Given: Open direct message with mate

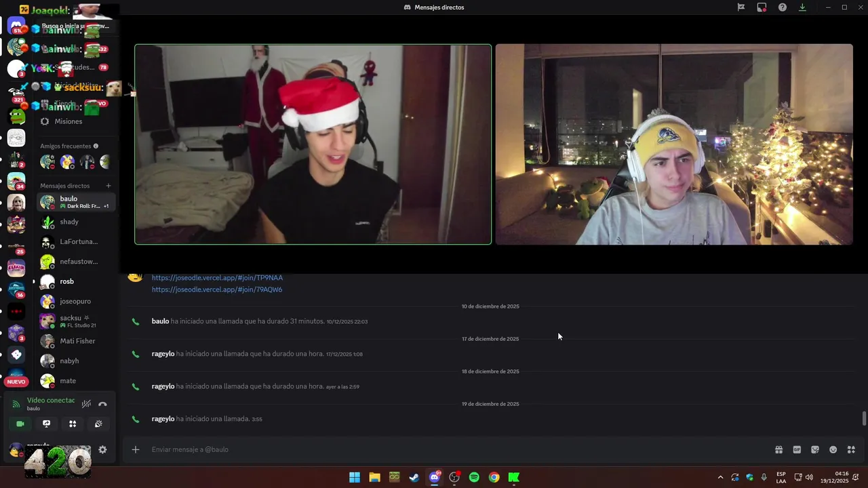Looking at the screenshot, I should pos(76,381).
